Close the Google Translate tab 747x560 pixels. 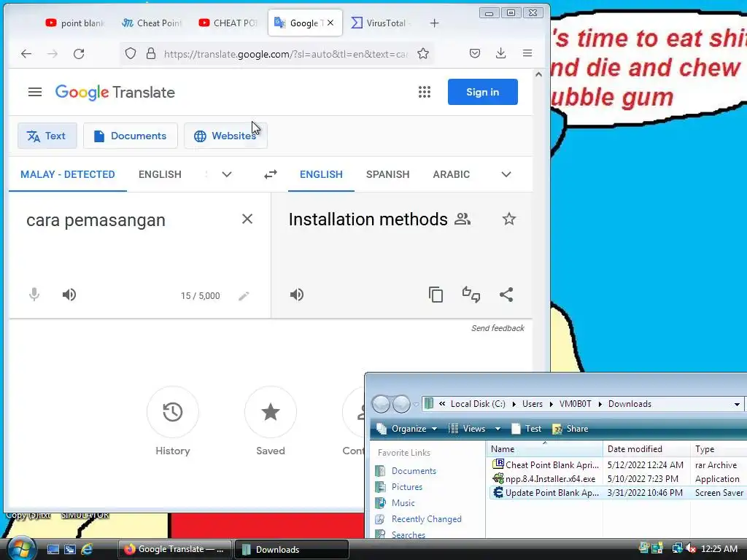(330, 23)
